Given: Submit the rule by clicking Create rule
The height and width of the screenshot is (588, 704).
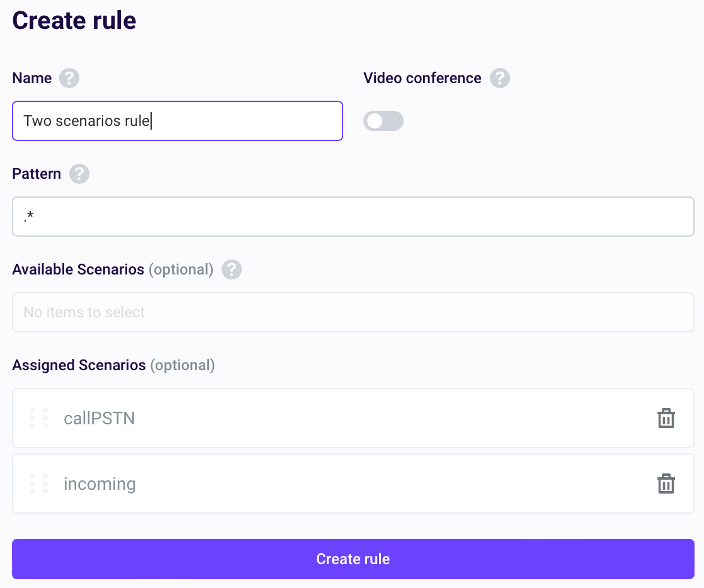Looking at the screenshot, I should pos(353,558).
